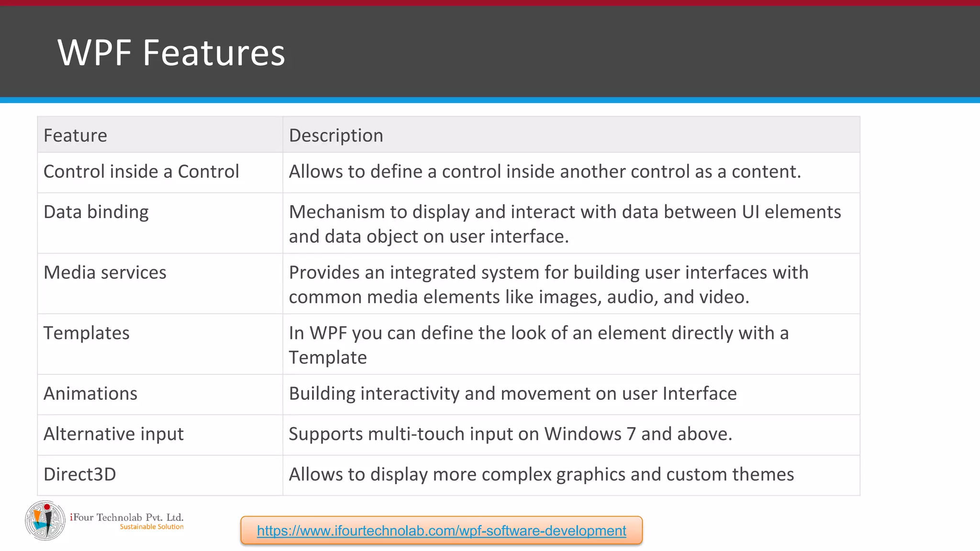980x551 pixels.
Task: Click the iFour Technolab circular logo
Action: tap(45, 520)
